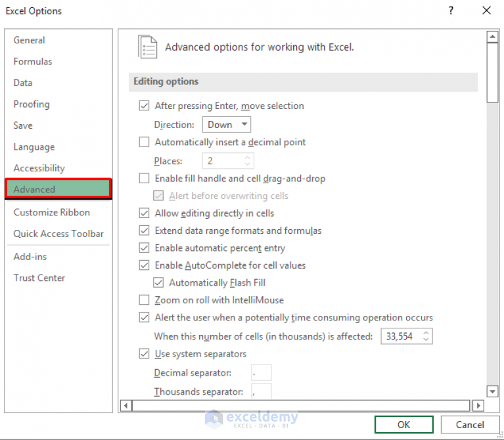Toggle Alert before overwriting cells checkbox
Screen dimensions: 504x440
[158, 196]
